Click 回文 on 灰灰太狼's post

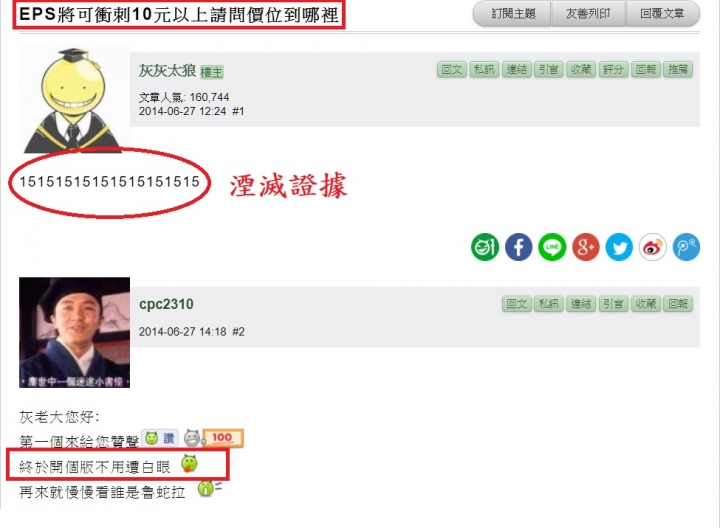click(452, 70)
